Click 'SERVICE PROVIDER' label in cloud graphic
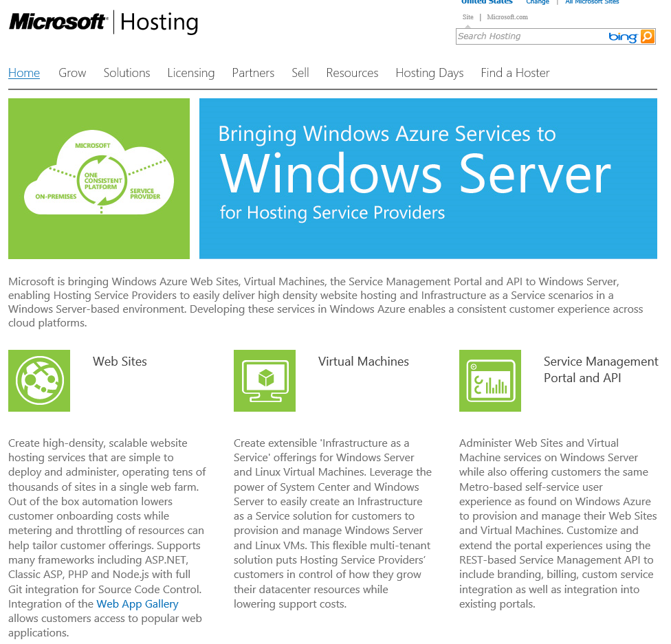 click(x=145, y=194)
